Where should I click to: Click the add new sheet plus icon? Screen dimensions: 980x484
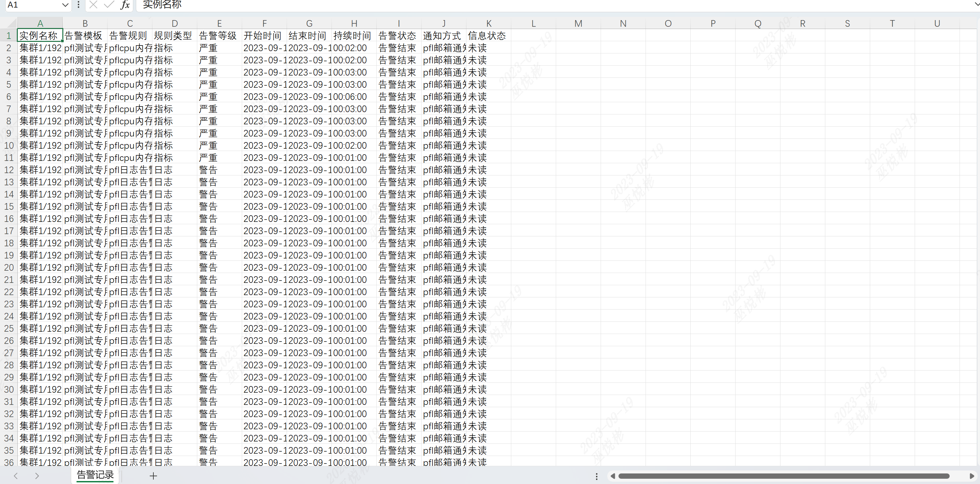coord(153,476)
